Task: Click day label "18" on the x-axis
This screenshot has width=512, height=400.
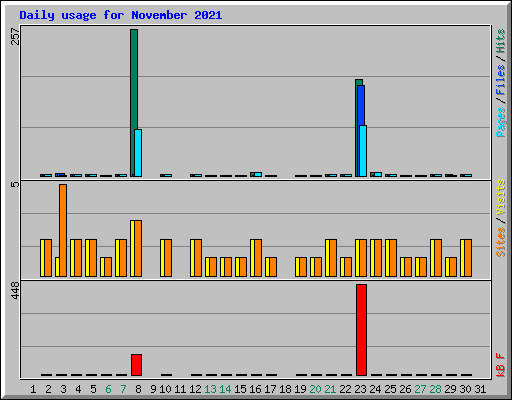Action: 285,389
